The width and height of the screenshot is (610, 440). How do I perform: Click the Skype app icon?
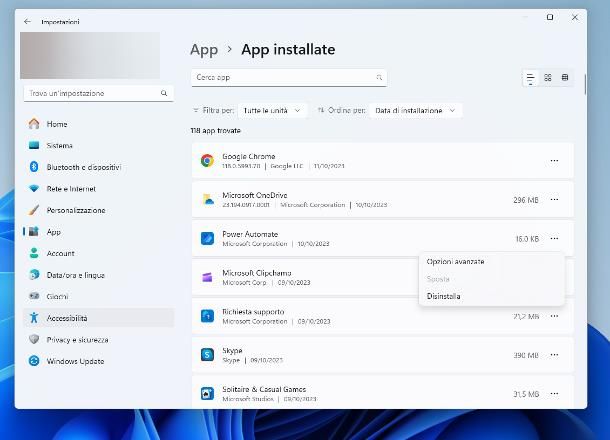pos(207,355)
